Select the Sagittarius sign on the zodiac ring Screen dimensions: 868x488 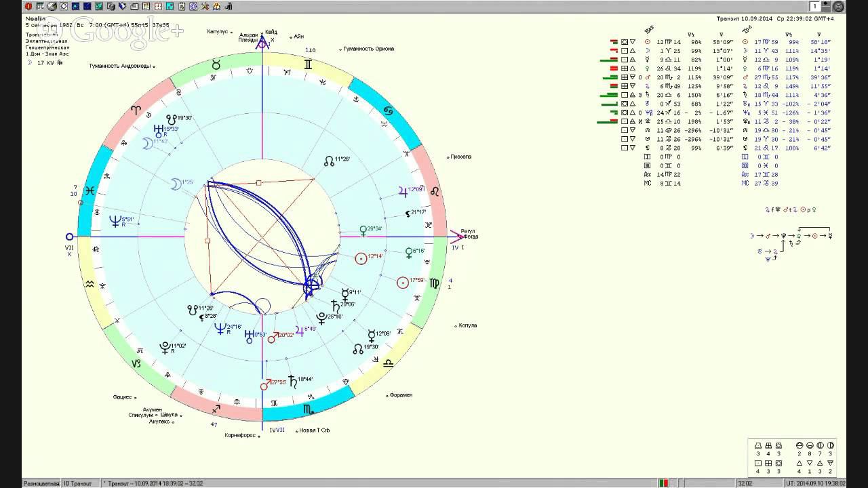point(216,409)
